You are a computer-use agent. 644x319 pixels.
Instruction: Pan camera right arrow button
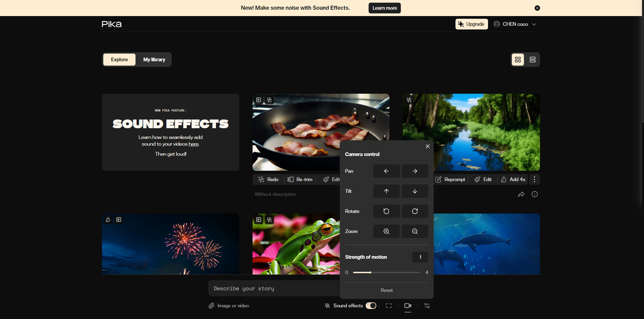pos(415,171)
